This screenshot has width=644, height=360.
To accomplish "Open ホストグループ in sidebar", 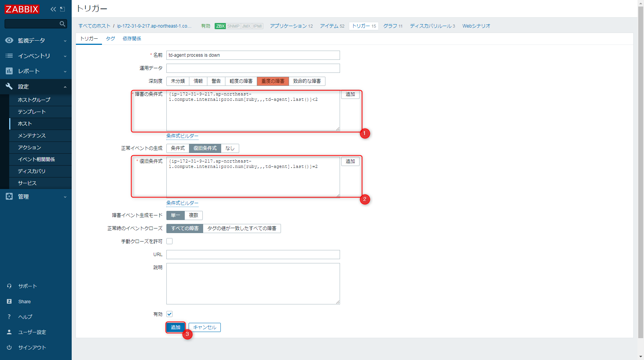I will (40, 100).
